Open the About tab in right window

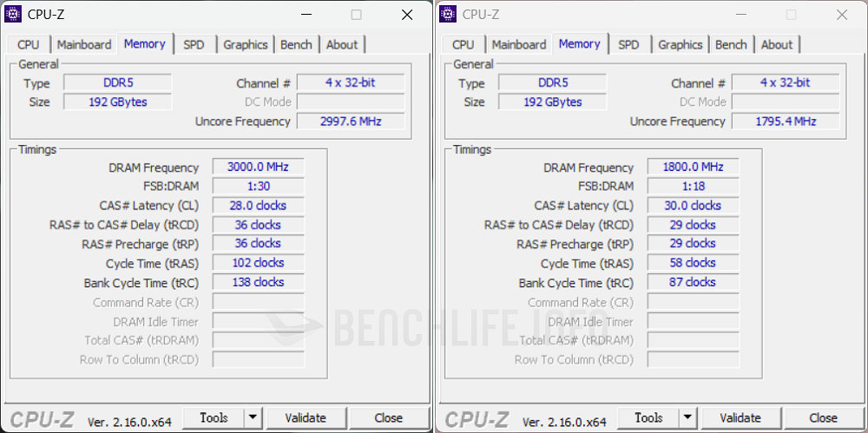[777, 45]
